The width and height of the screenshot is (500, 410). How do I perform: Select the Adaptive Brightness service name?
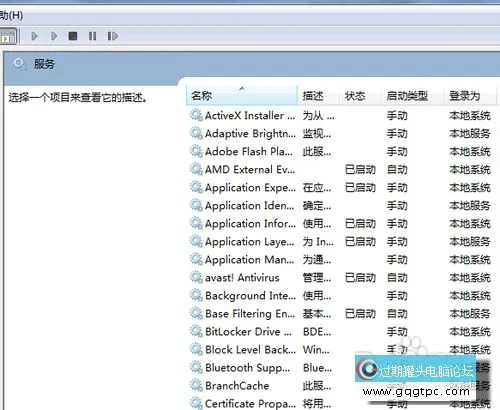pyautogui.click(x=250, y=134)
